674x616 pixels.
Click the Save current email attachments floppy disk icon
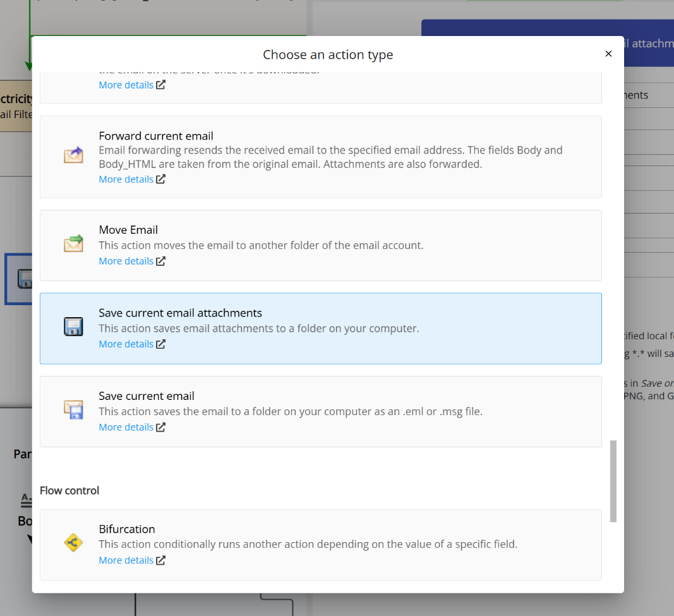(73, 327)
